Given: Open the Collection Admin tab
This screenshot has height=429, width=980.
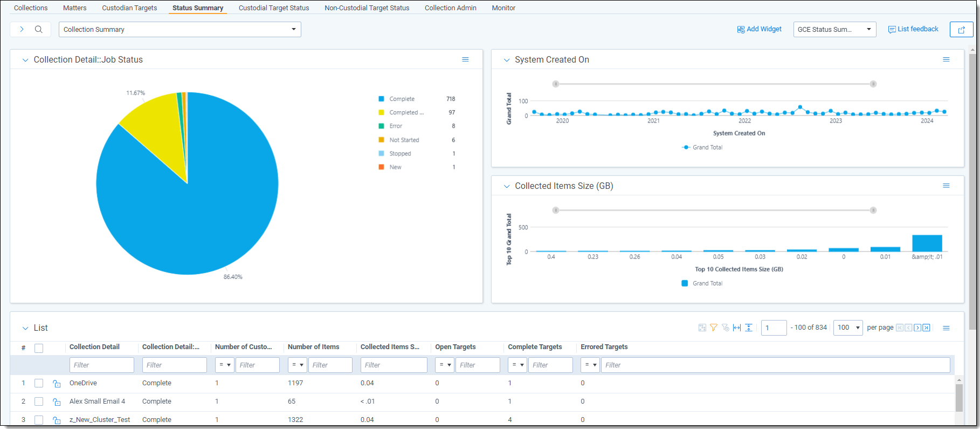Looking at the screenshot, I should coord(451,8).
